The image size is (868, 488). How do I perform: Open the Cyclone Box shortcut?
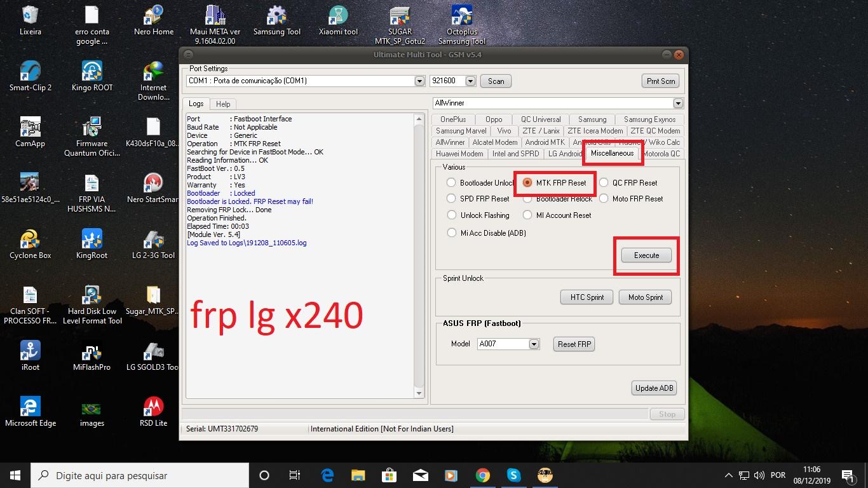pos(30,245)
